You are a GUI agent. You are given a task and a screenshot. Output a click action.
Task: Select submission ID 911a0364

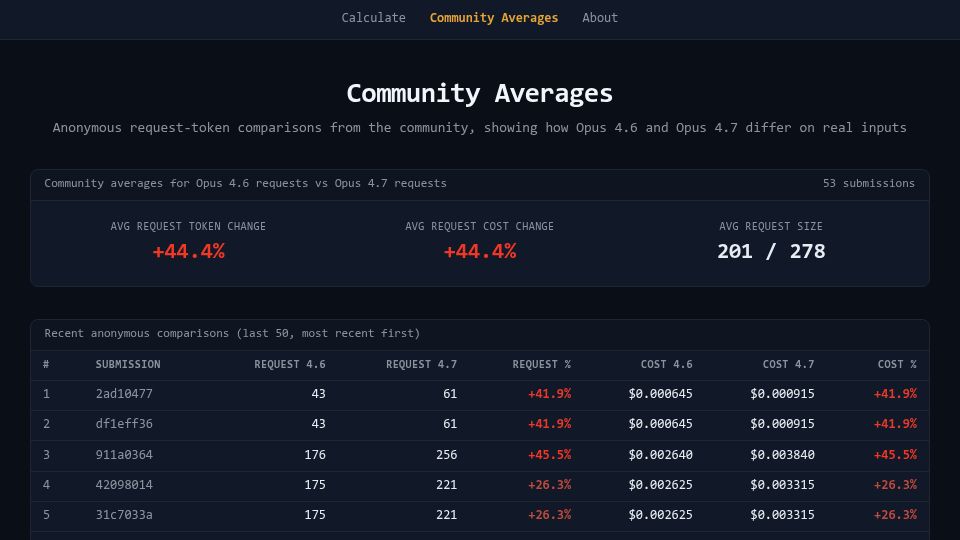coord(124,455)
